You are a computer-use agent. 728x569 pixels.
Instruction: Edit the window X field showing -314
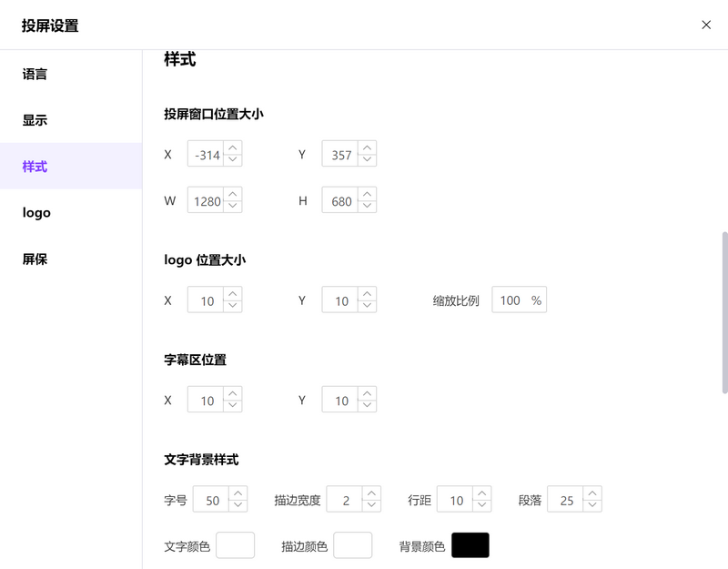coord(206,154)
